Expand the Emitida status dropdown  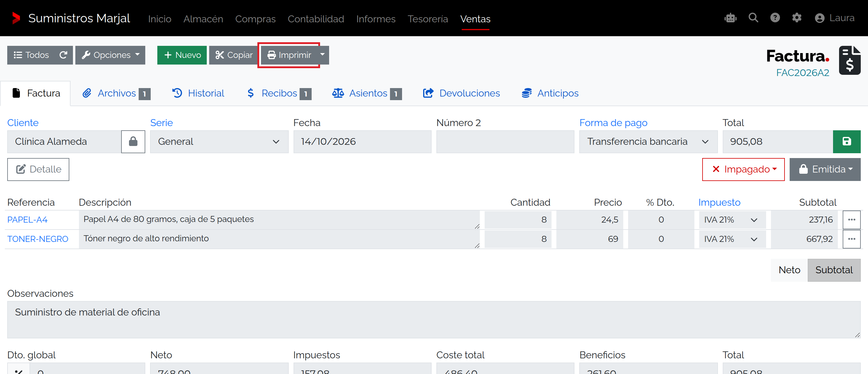pyautogui.click(x=825, y=169)
